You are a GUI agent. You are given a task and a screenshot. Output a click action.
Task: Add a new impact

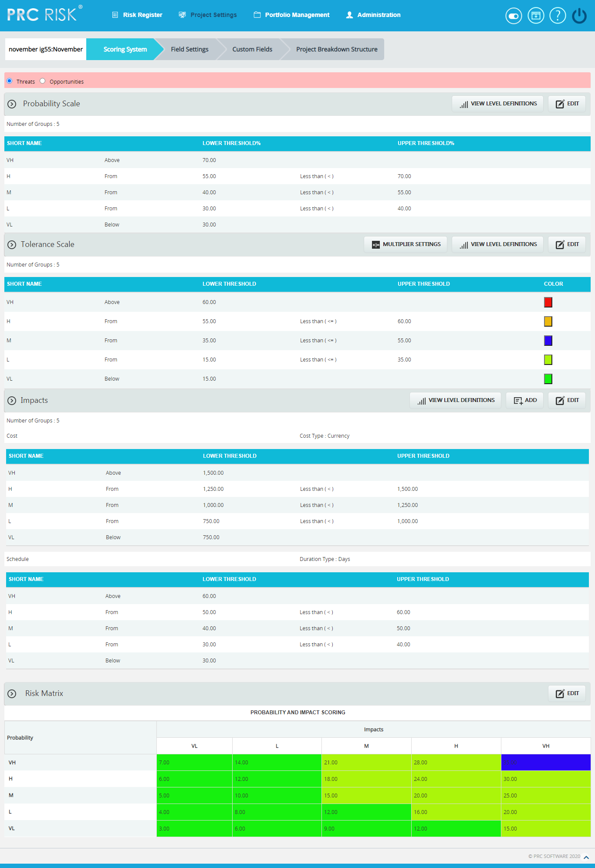tap(524, 400)
